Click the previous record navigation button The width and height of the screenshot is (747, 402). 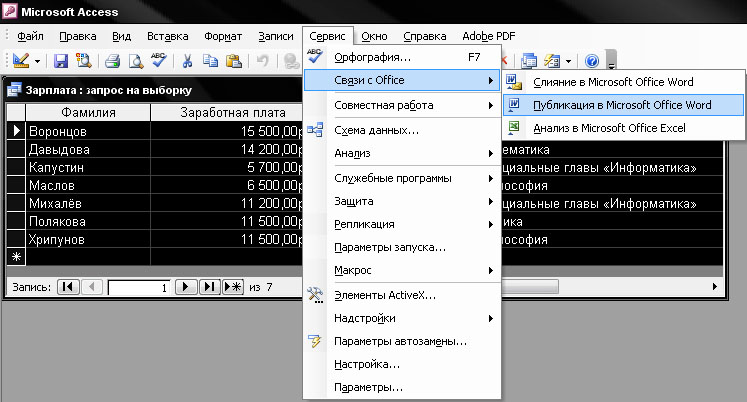pos(92,287)
